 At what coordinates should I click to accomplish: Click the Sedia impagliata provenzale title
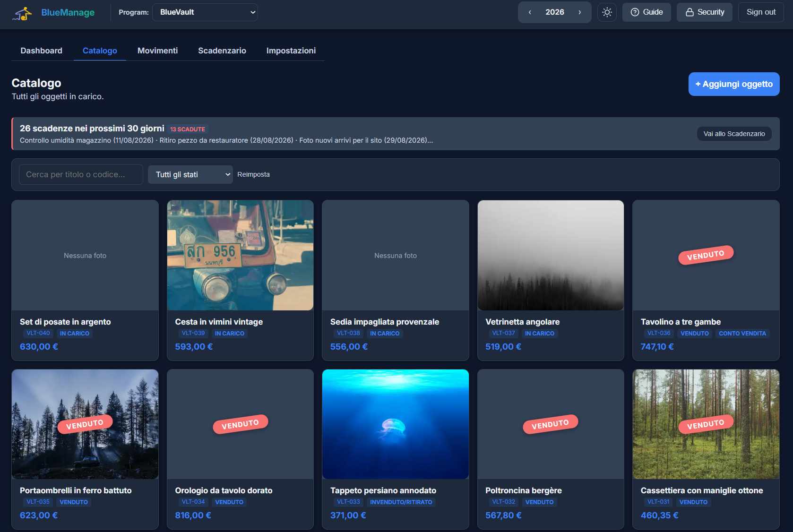(385, 322)
